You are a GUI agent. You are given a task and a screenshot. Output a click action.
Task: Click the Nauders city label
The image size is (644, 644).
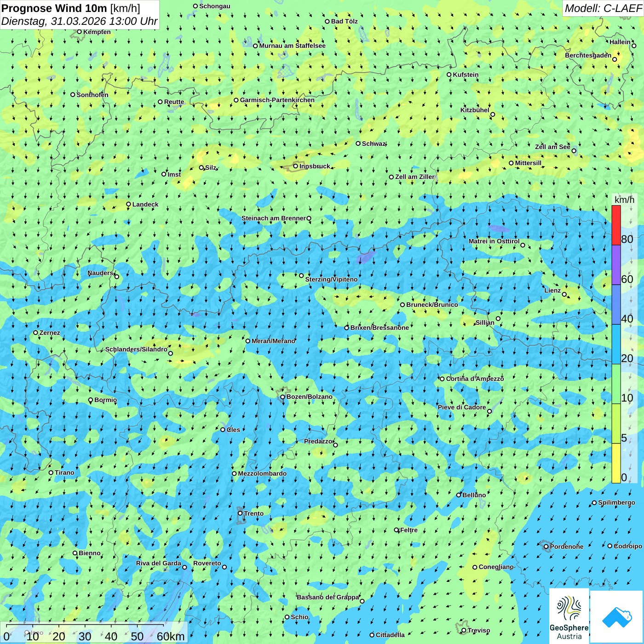pyautogui.click(x=100, y=273)
